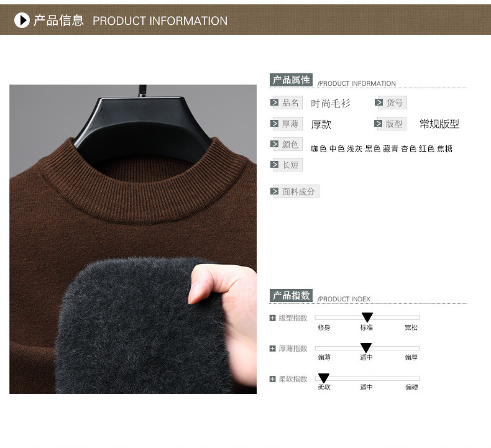Click the arrow icon next to 版型
This screenshot has height=448, width=491.
pos(378,124)
